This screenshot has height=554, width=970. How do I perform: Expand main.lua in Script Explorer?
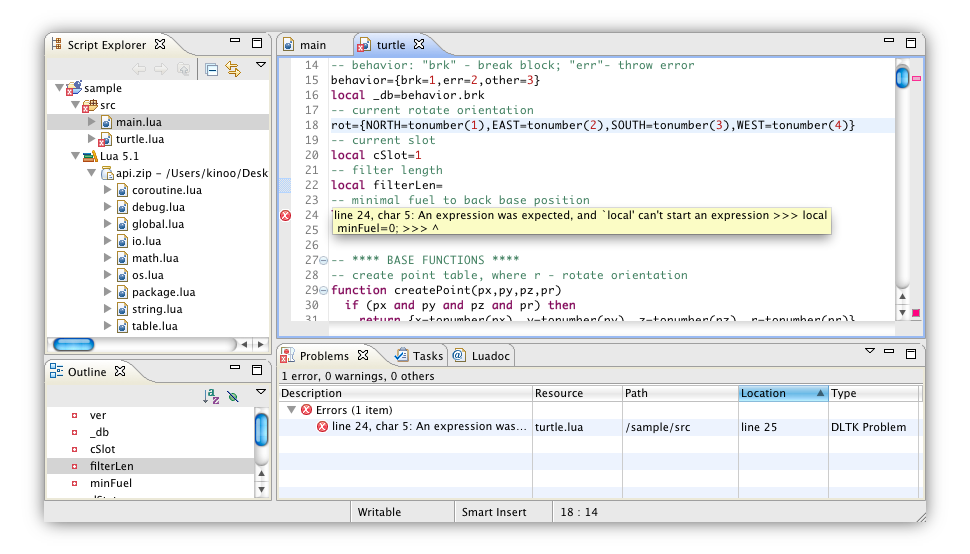click(x=92, y=122)
